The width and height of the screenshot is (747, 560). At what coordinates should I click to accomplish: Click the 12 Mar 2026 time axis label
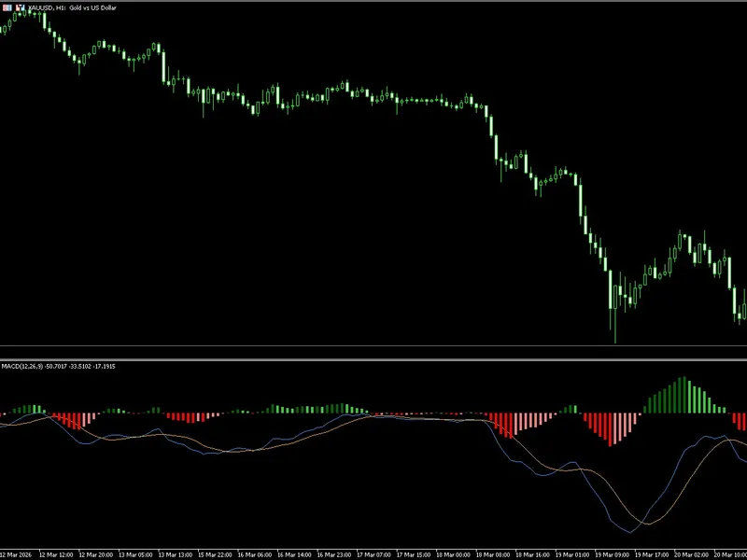click(x=15, y=555)
